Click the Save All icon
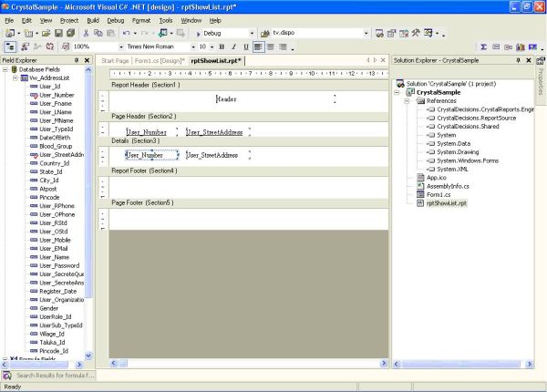The height and width of the screenshot is (392, 547). (71, 33)
